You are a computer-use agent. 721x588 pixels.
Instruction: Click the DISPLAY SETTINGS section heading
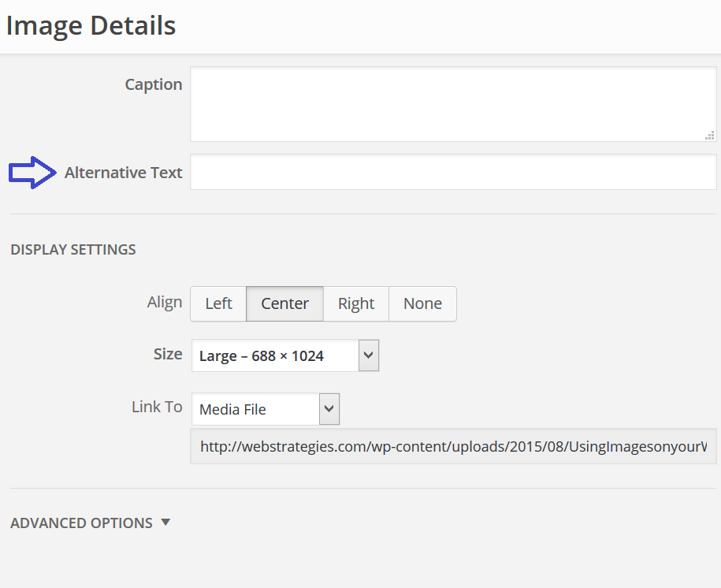click(73, 249)
